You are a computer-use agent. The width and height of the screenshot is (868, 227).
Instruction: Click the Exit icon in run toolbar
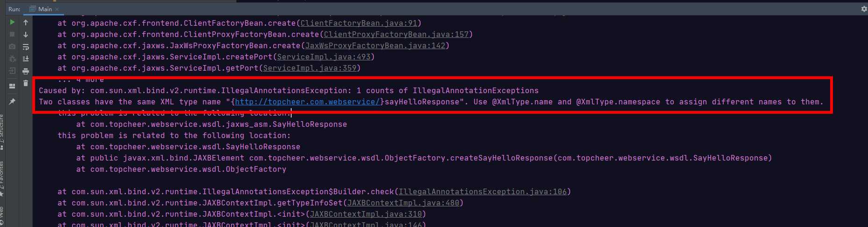[12, 71]
